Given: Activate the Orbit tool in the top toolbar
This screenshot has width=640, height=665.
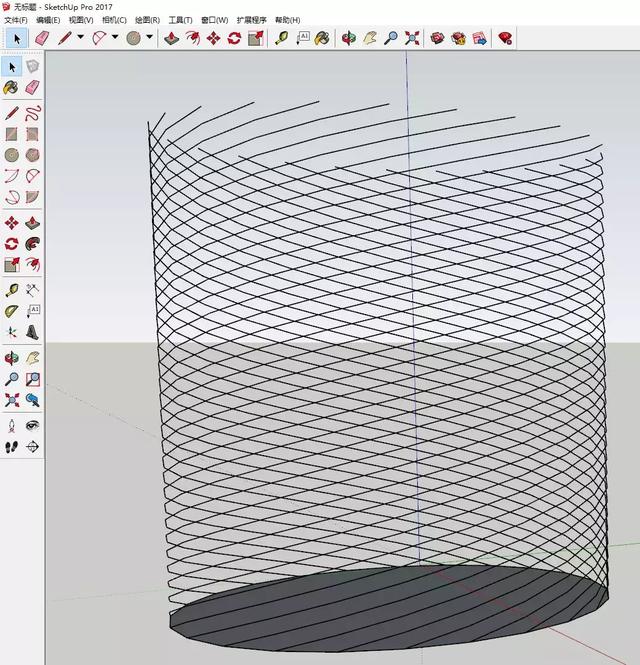Looking at the screenshot, I should point(349,39).
